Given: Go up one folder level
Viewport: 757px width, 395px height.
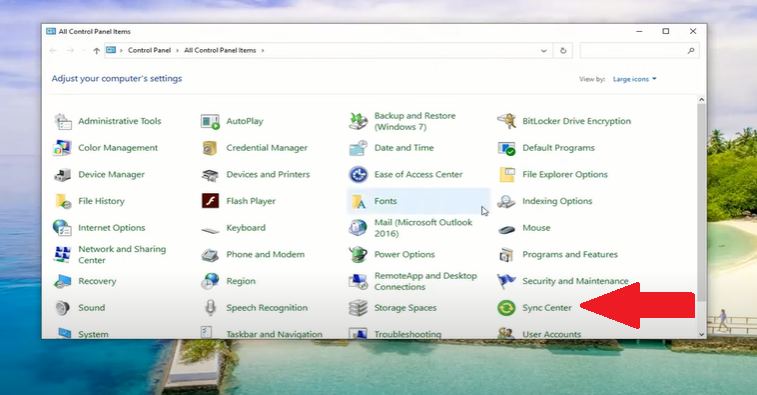Looking at the screenshot, I should pos(97,51).
